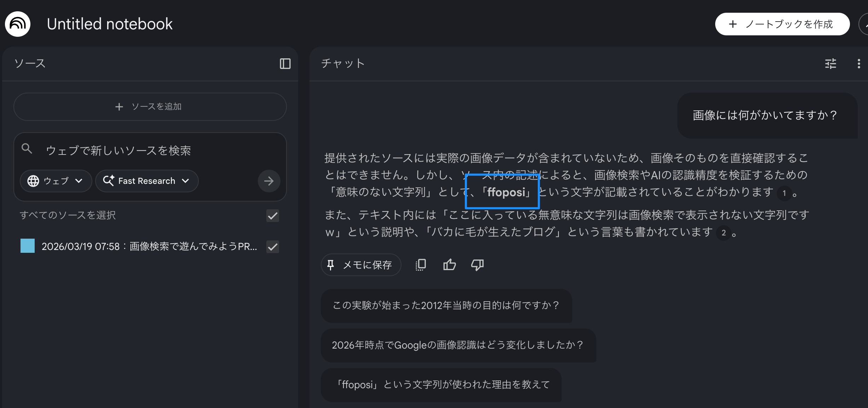
Task: Click the blue source thumbnail square
Action: [x=28, y=246]
